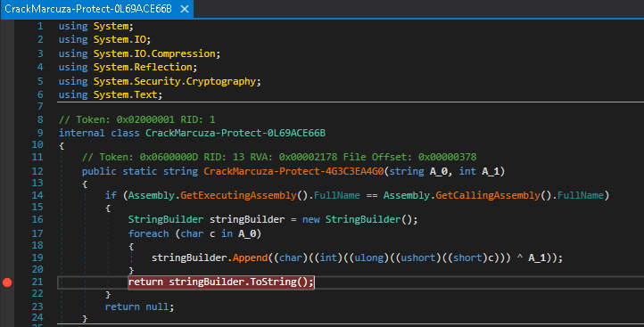Viewport: 644px width, 327px height.
Task: Click the Text namespace on line 6
Action: click(x=145, y=94)
